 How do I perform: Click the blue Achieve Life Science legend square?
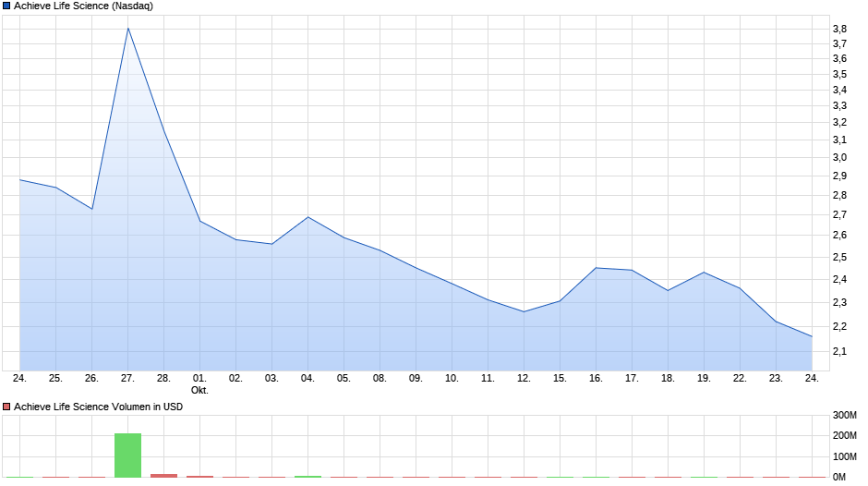pyautogui.click(x=6, y=6)
